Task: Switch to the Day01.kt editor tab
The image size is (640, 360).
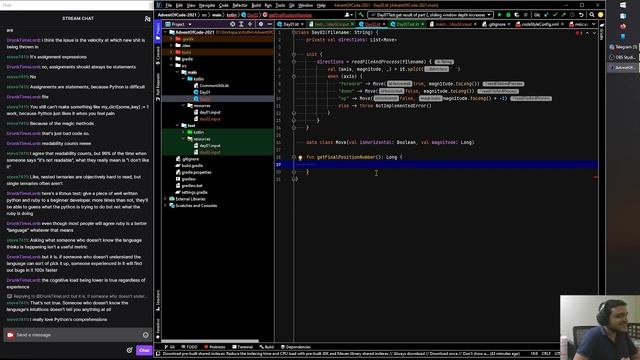Action: pyautogui.click(x=289, y=24)
